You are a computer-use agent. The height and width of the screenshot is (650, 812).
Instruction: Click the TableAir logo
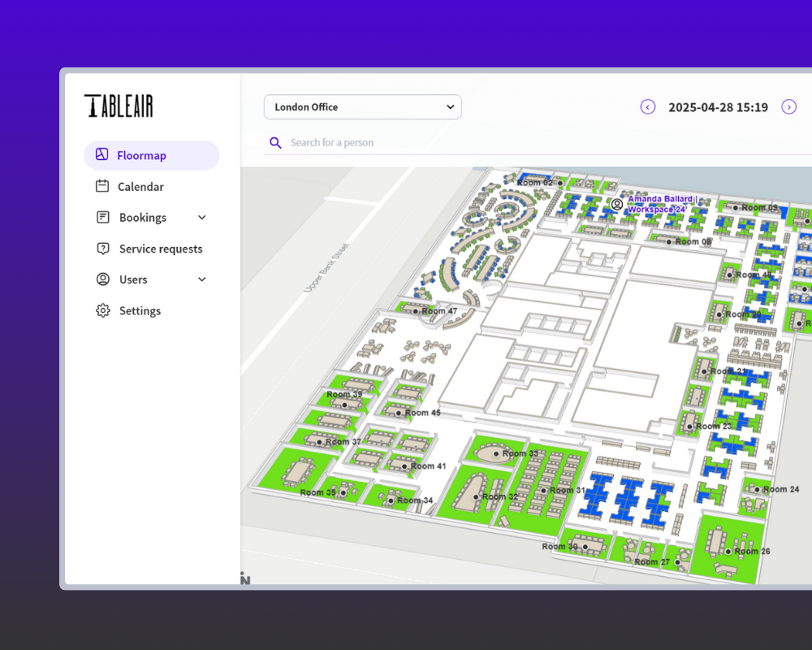(x=119, y=106)
